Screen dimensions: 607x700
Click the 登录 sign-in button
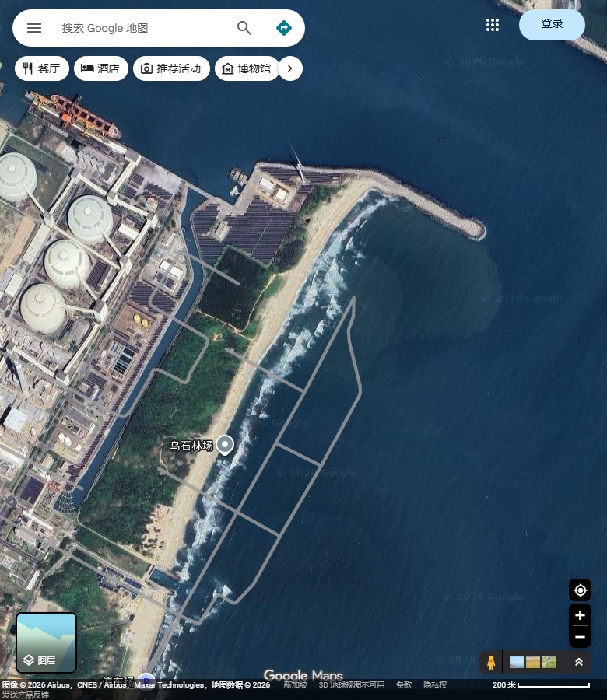552,25
